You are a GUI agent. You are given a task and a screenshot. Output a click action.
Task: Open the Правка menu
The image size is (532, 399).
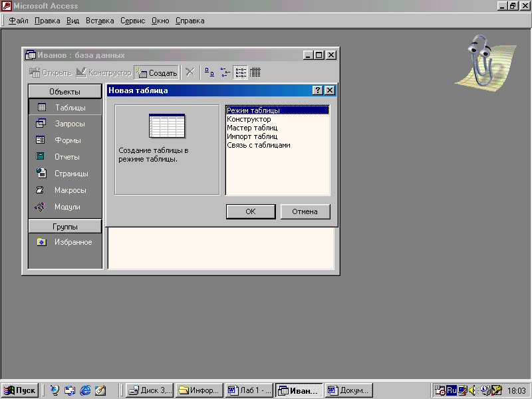[x=47, y=21]
